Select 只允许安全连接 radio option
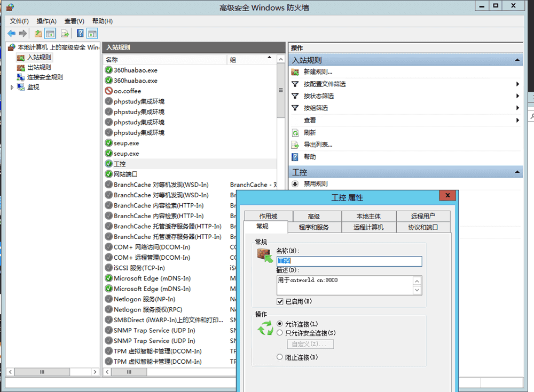534x392 pixels. click(280, 333)
